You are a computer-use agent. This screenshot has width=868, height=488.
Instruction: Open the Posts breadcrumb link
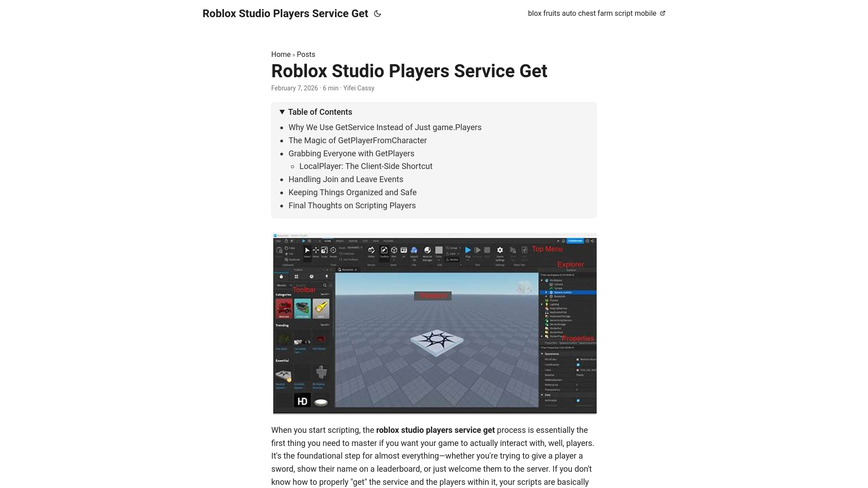[x=306, y=54]
